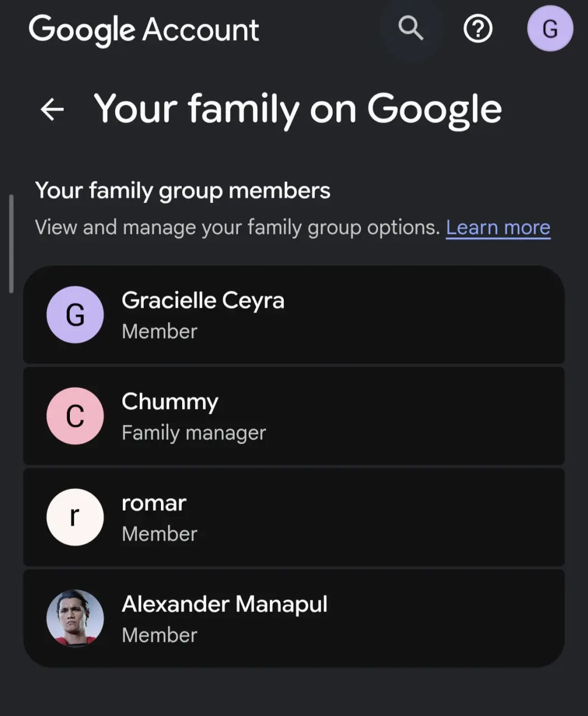Viewport: 588px width, 716px height.
Task: Select romar's white r avatar
Action: coord(75,517)
